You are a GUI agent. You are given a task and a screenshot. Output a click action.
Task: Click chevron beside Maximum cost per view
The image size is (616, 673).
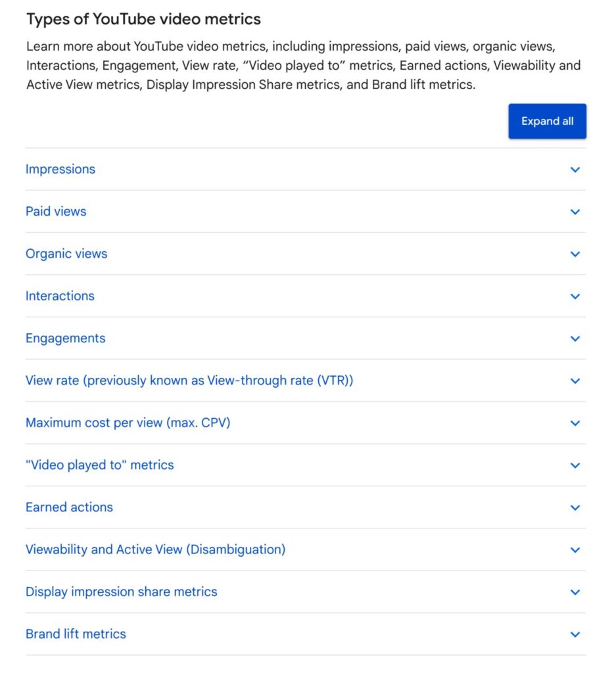[x=575, y=423]
